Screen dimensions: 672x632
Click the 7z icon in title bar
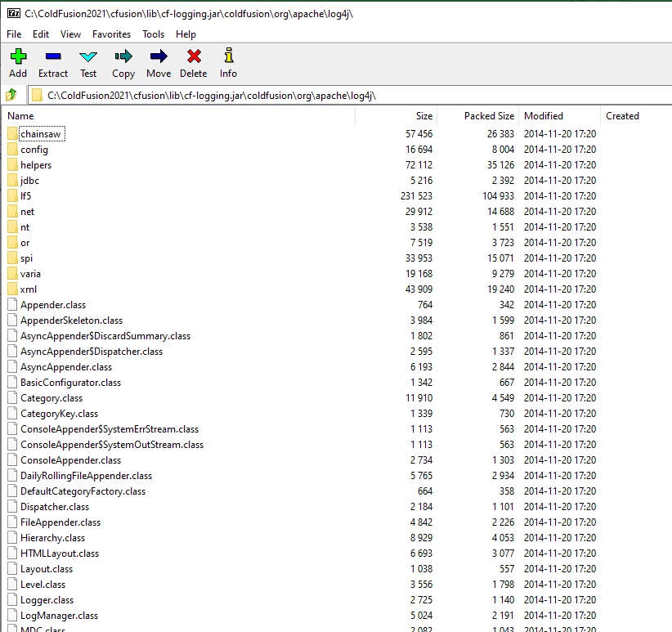click(14, 13)
